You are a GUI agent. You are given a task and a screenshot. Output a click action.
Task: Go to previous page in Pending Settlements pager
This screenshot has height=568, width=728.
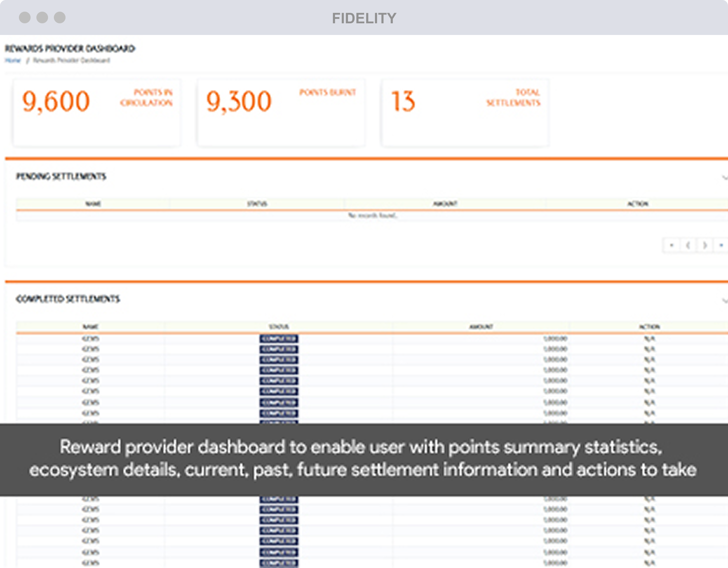(x=688, y=245)
